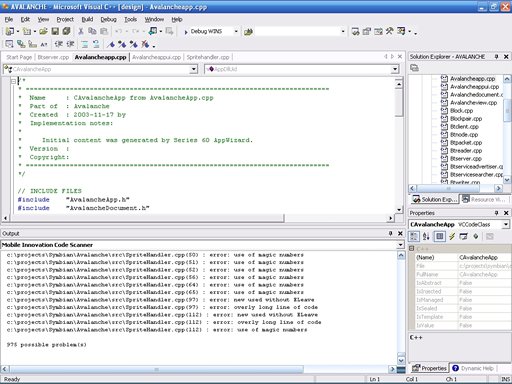
Task: Collapse the comment block in code editor
Action: (x=13, y=81)
